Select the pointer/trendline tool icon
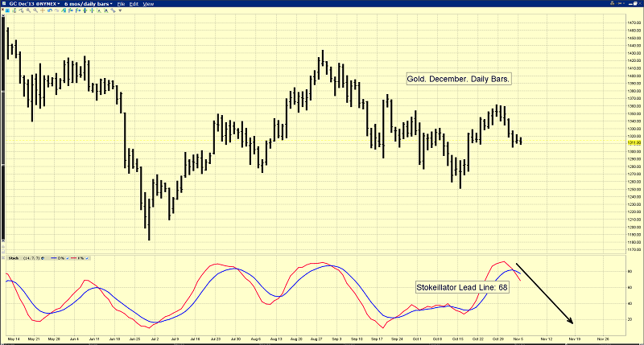The width and height of the screenshot is (644, 345). click(x=22, y=10)
